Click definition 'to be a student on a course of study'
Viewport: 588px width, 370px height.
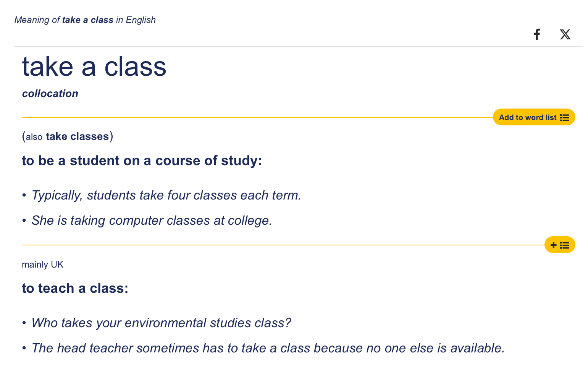[x=142, y=161]
